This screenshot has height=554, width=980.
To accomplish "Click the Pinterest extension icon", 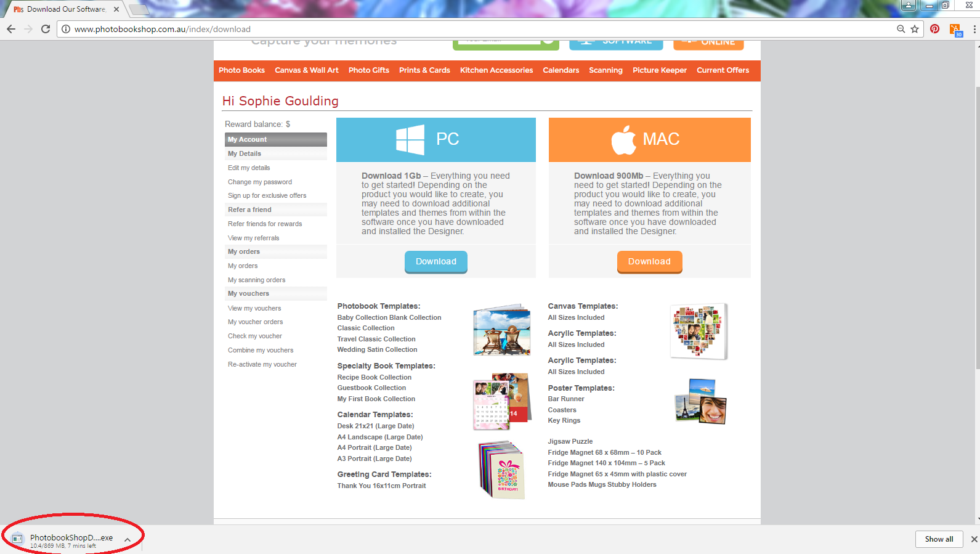I will (935, 29).
